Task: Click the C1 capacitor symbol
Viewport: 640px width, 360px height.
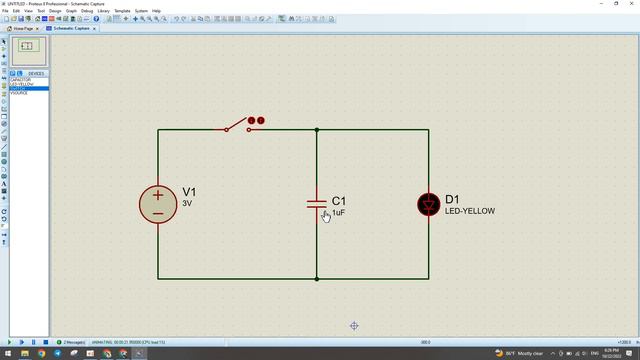Action: 316,204
